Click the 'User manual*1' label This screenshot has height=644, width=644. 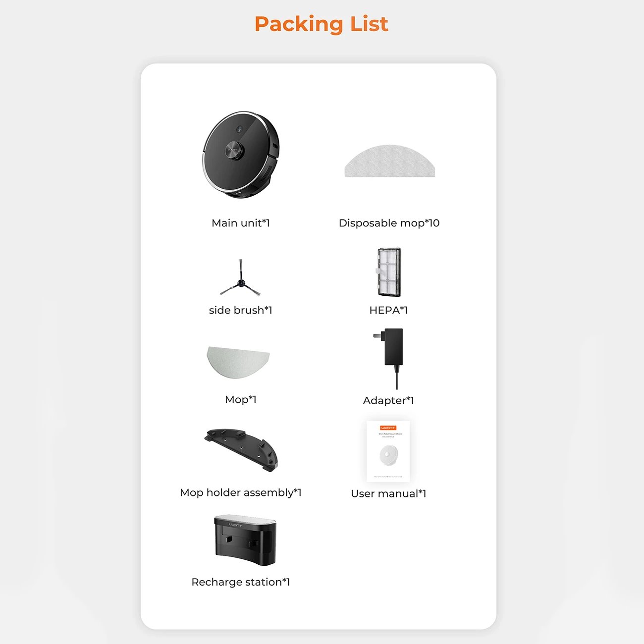(x=388, y=493)
